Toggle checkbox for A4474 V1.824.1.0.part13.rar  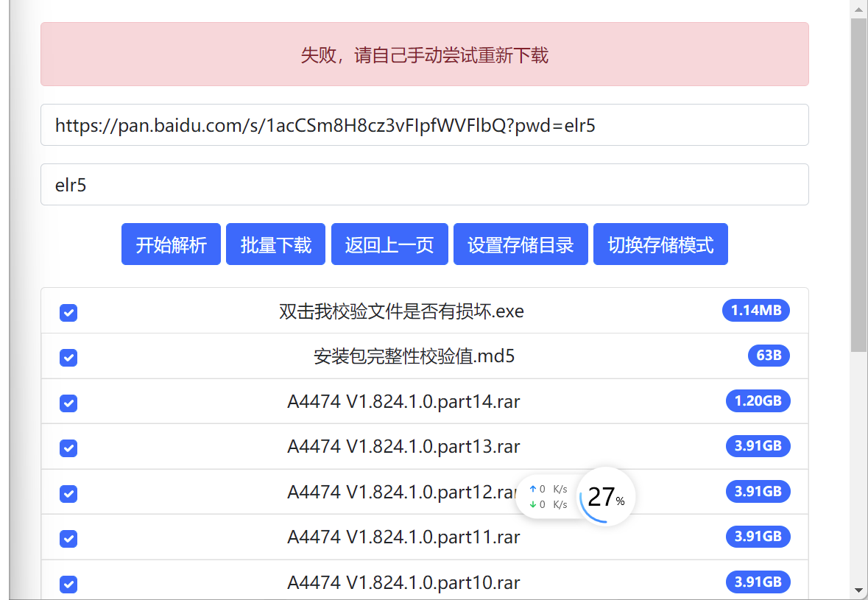coord(68,448)
